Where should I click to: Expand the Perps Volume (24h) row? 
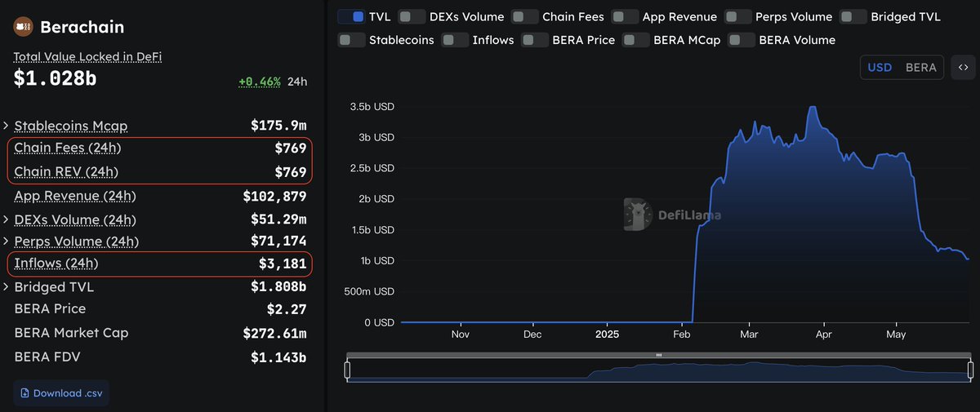pyautogui.click(x=7, y=241)
